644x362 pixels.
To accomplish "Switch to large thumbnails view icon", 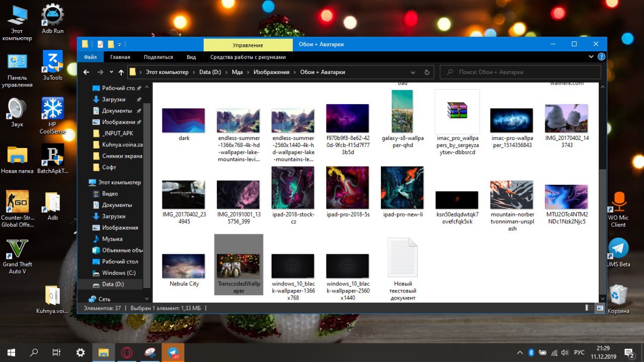I will [x=600, y=308].
